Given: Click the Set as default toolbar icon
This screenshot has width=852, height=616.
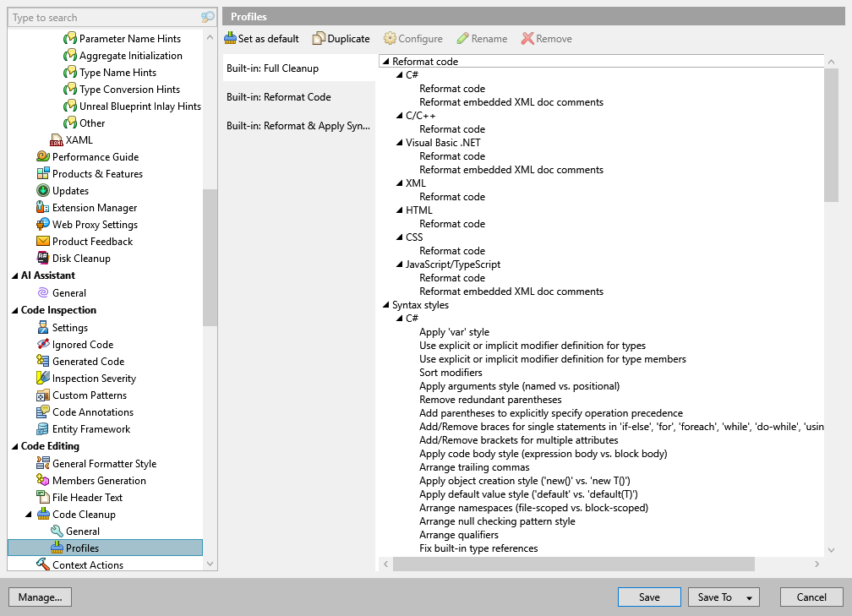Looking at the screenshot, I should (230, 39).
